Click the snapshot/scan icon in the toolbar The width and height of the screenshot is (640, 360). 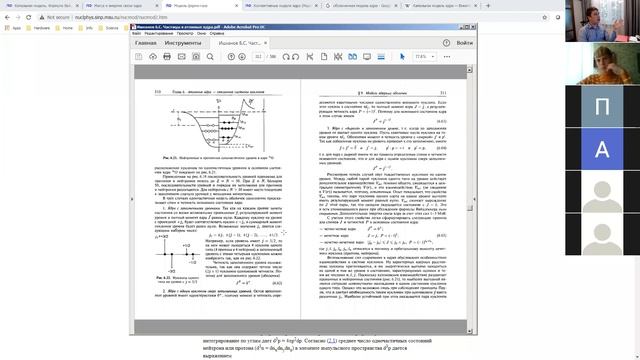[196, 57]
